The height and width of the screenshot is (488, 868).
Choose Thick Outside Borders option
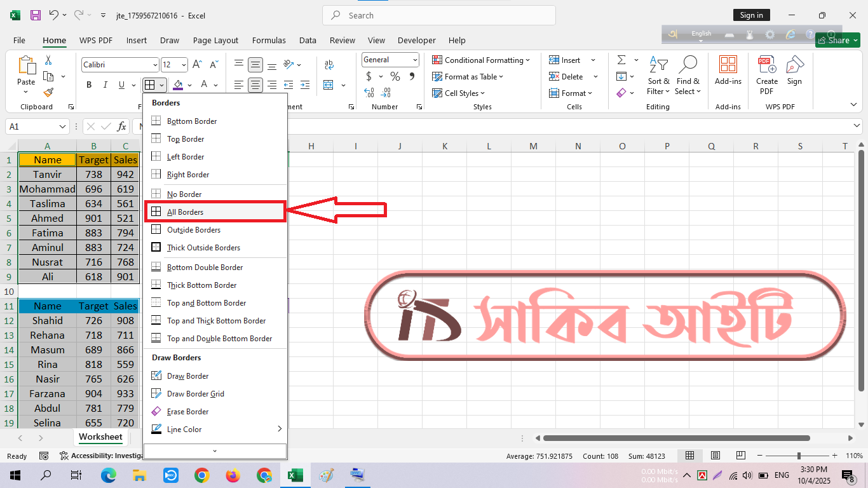[203, 248]
